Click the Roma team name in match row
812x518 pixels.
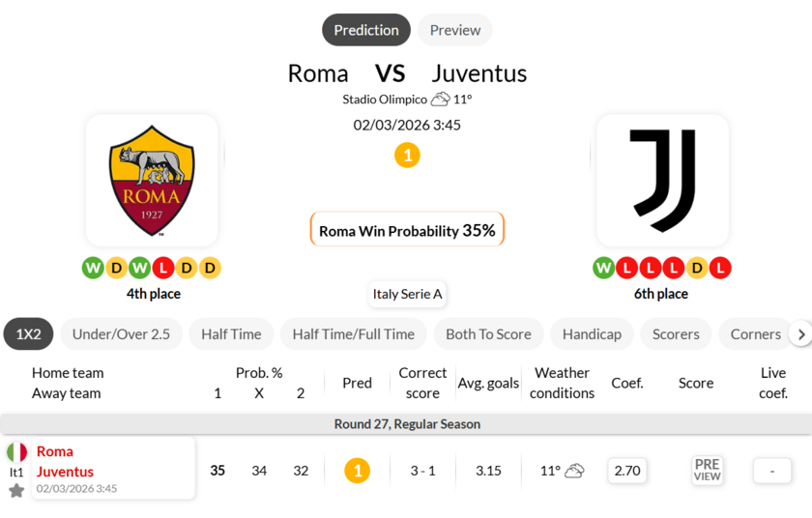click(x=55, y=451)
